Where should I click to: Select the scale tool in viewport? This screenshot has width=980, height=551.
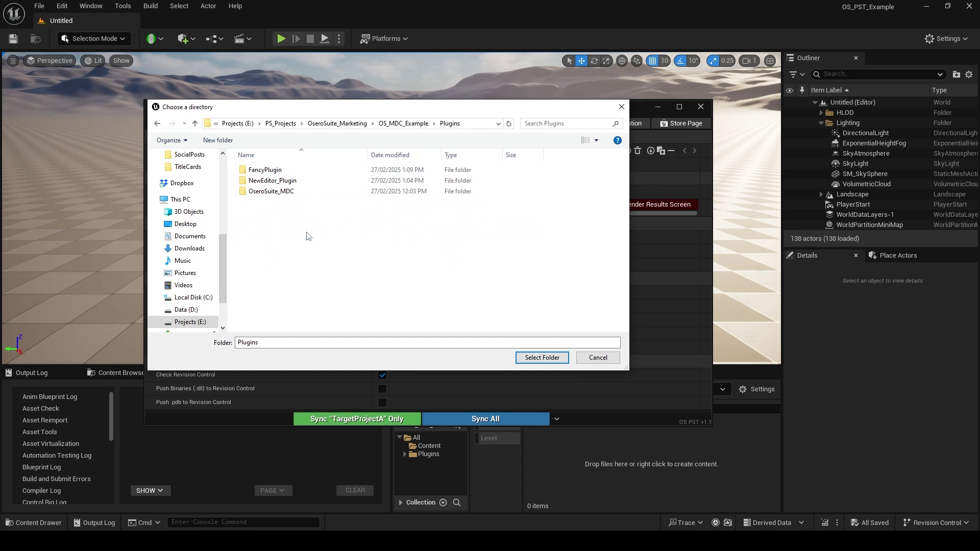606,61
